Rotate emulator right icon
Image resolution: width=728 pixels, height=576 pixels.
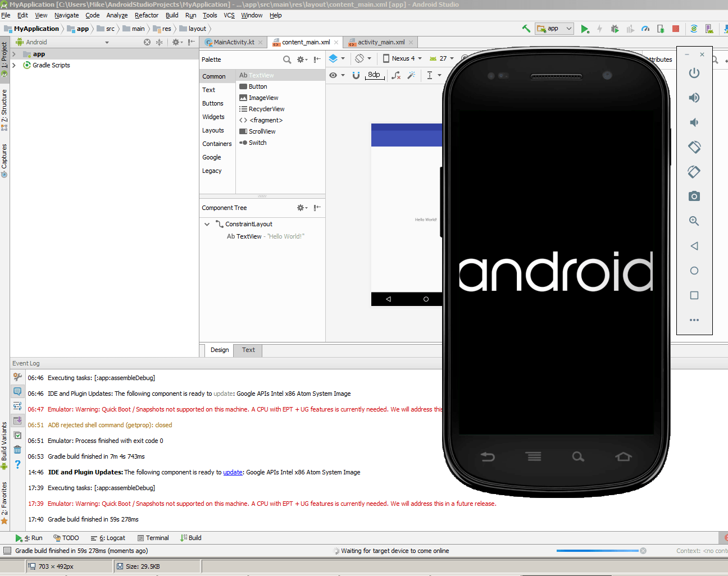point(694,172)
